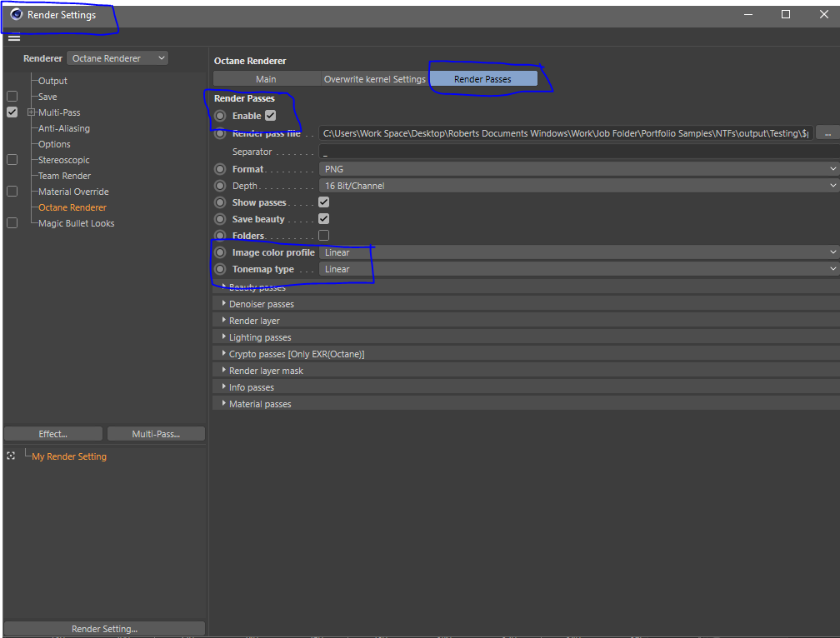Expand the Crypto passes section
The image size is (840, 638).
[x=223, y=353]
